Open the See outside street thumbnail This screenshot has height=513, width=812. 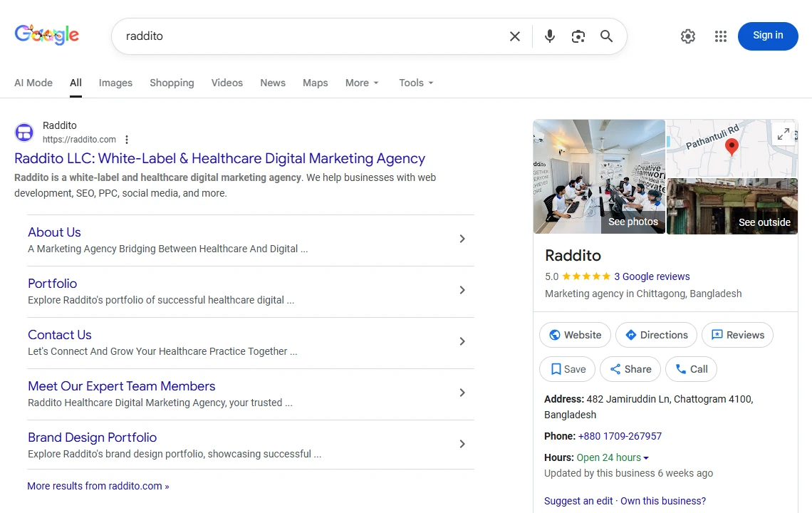point(732,206)
